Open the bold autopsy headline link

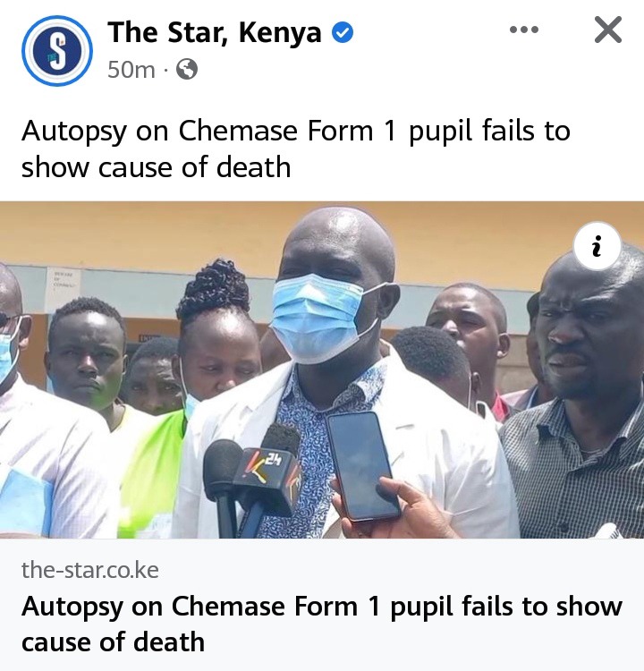(322, 624)
